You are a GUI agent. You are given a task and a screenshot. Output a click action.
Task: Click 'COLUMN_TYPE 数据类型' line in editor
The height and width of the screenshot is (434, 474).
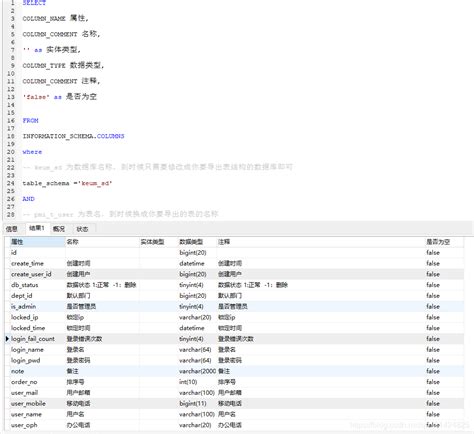pyautogui.click(x=63, y=65)
